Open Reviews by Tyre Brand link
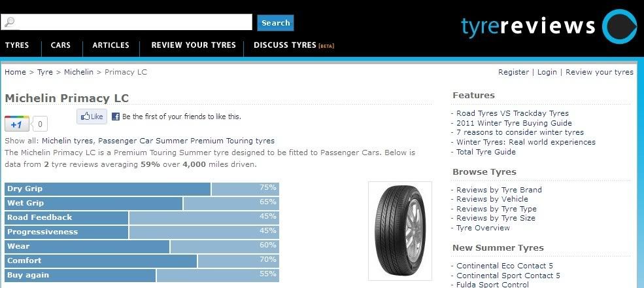The image size is (644, 288). pyautogui.click(x=499, y=190)
